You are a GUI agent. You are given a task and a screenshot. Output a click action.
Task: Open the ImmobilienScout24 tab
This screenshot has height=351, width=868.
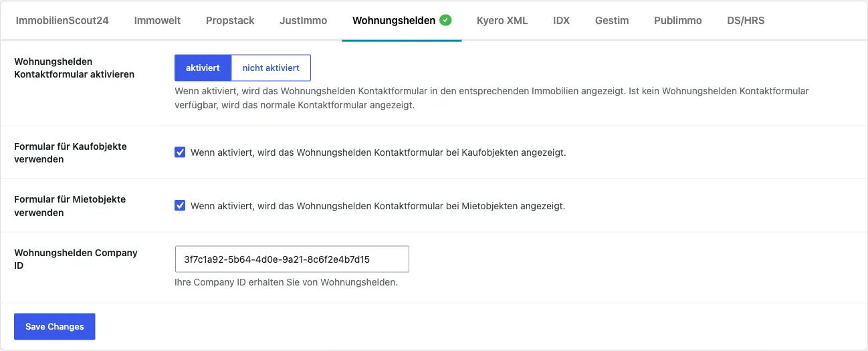(x=62, y=21)
